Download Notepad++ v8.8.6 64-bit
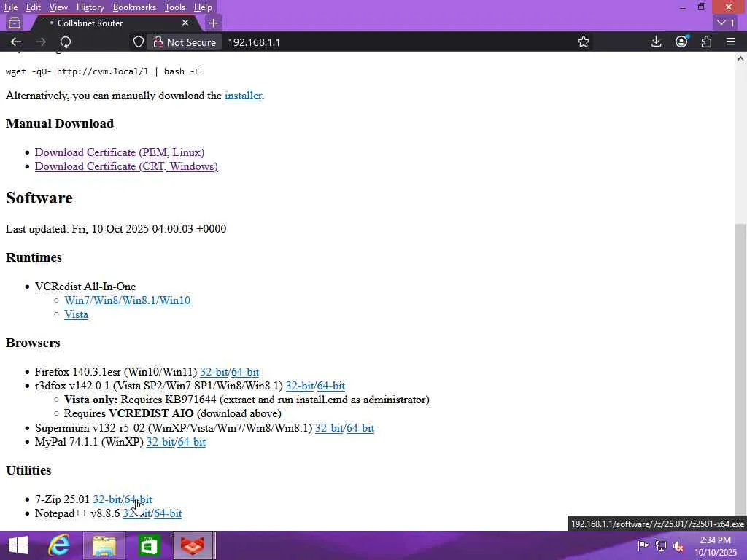 pos(168,513)
